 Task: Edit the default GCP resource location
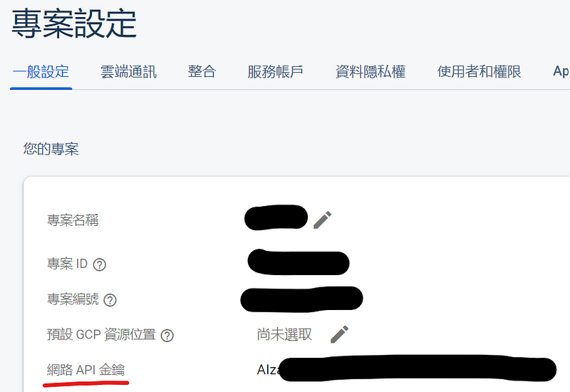[339, 334]
